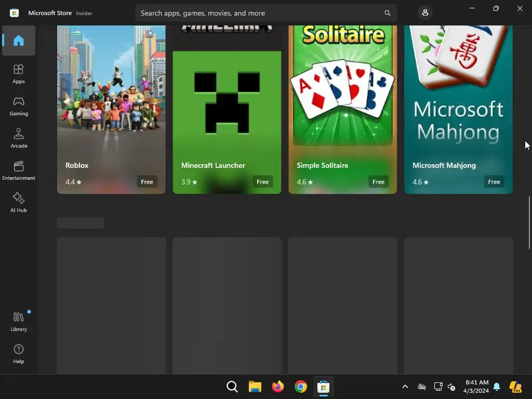532x399 pixels.
Task: Click Free button on Microsoft Mahjong
Action: tap(494, 182)
